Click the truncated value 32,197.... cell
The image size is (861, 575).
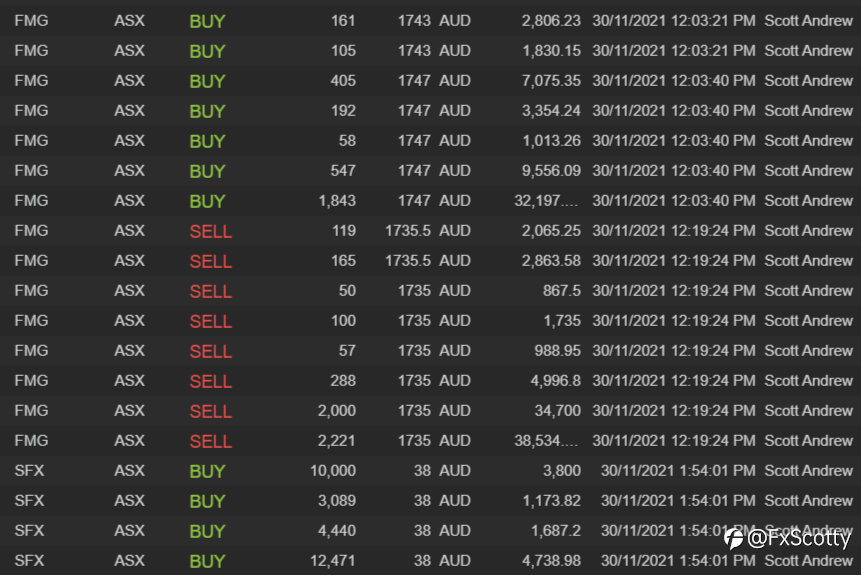(x=546, y=201)
